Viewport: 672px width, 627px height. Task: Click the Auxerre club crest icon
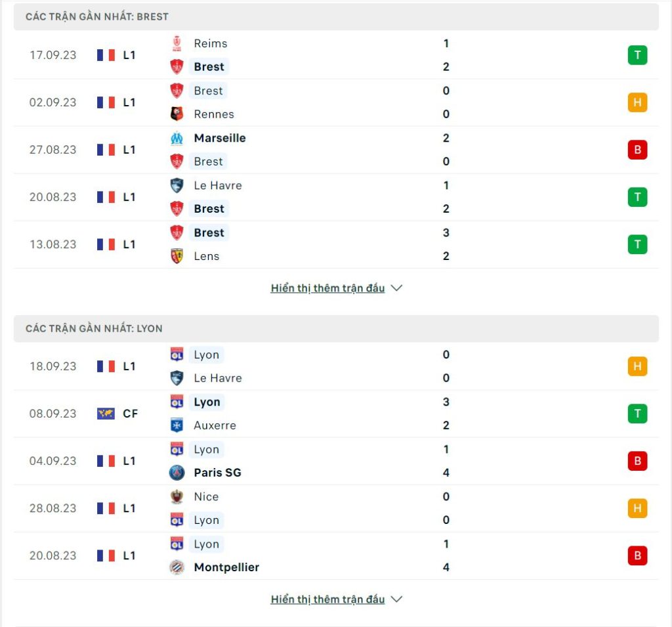[177, 425]
